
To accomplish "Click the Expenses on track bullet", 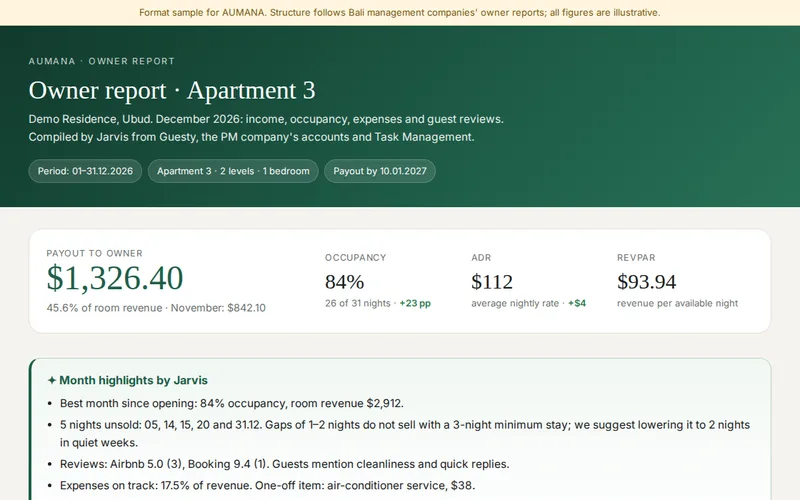I will 267,486.
